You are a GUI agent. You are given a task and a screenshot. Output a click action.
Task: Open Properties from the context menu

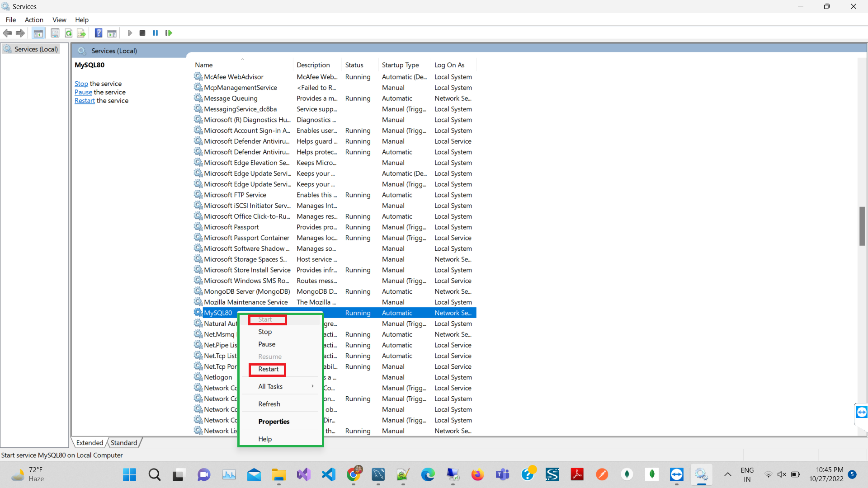click(274, 422)
